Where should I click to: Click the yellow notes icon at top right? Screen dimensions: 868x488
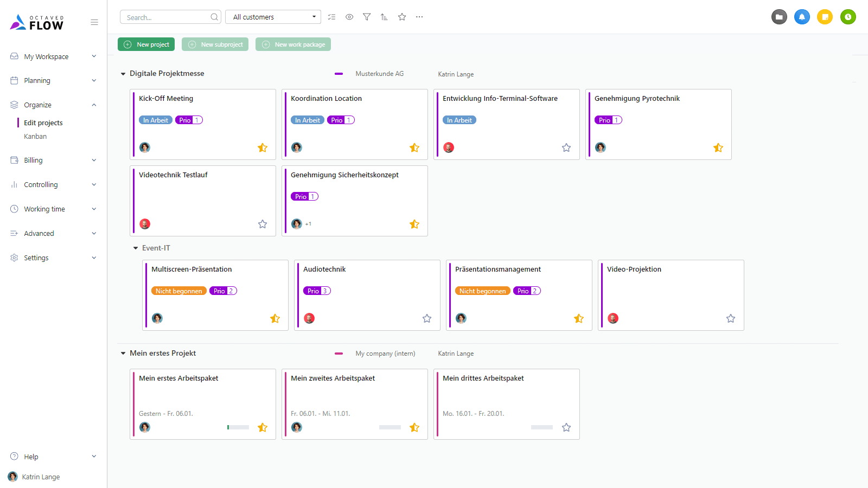coord(825,17)
